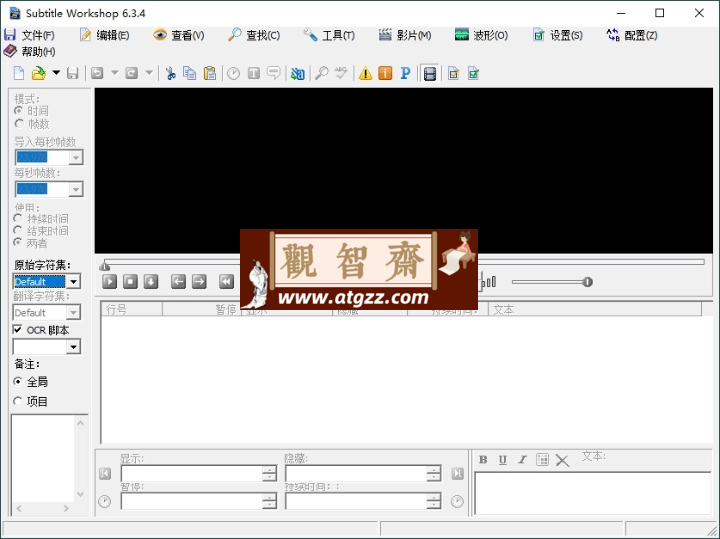Click the volume slider knob

(x=587, y=281)
